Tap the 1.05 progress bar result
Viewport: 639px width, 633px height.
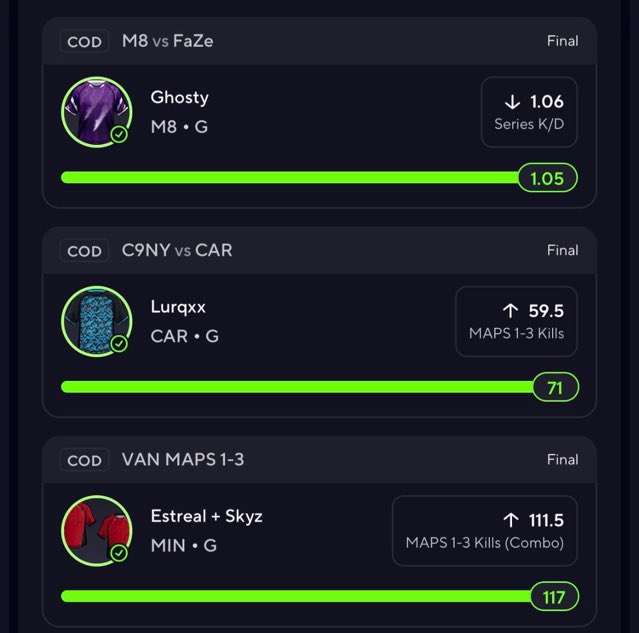point(548,178)
